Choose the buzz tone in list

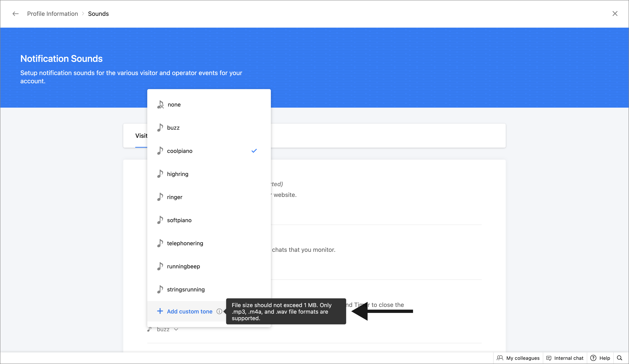pyautogui.click(x=209, y=128)
